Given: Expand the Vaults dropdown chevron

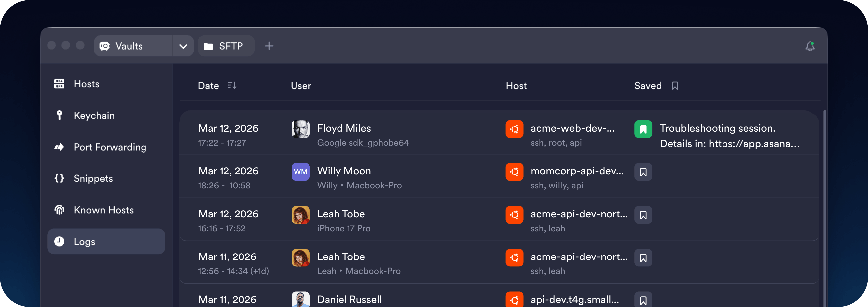Looking at the screenshot, I should 183,46.
